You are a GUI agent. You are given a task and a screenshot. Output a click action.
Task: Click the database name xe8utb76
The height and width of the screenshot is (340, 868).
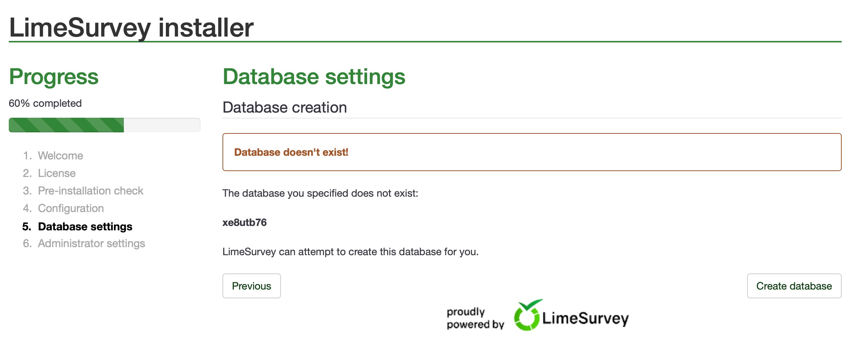pyautogui.click(x=244, y=223)
